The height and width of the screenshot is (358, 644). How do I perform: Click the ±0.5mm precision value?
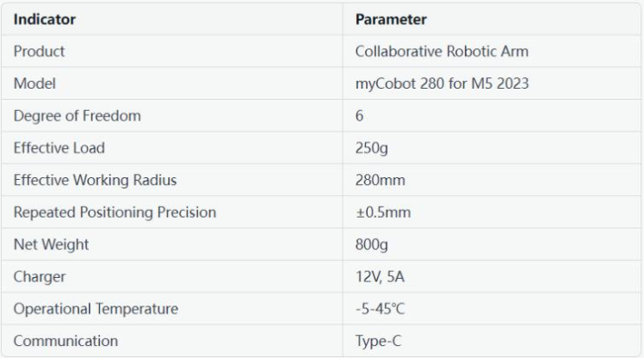click(x=383, y=213)
